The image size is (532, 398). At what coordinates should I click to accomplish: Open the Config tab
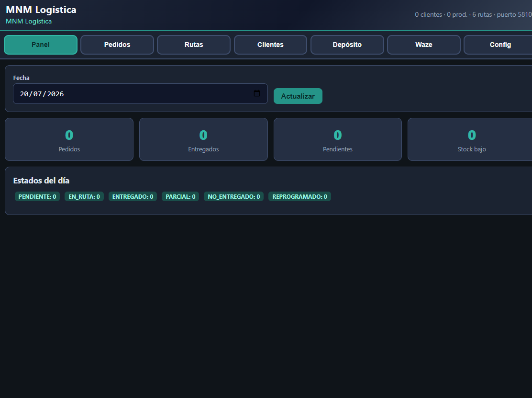(x=499, y=45)
